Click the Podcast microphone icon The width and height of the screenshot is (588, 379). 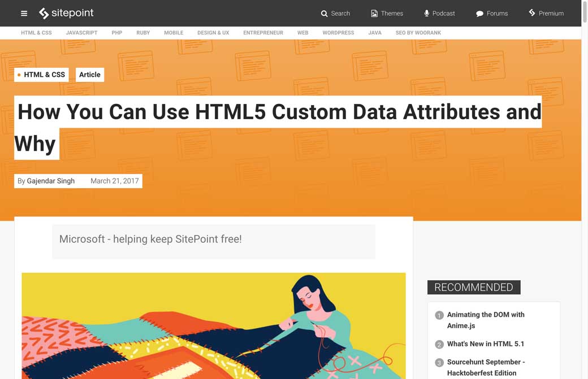(427, 13)
